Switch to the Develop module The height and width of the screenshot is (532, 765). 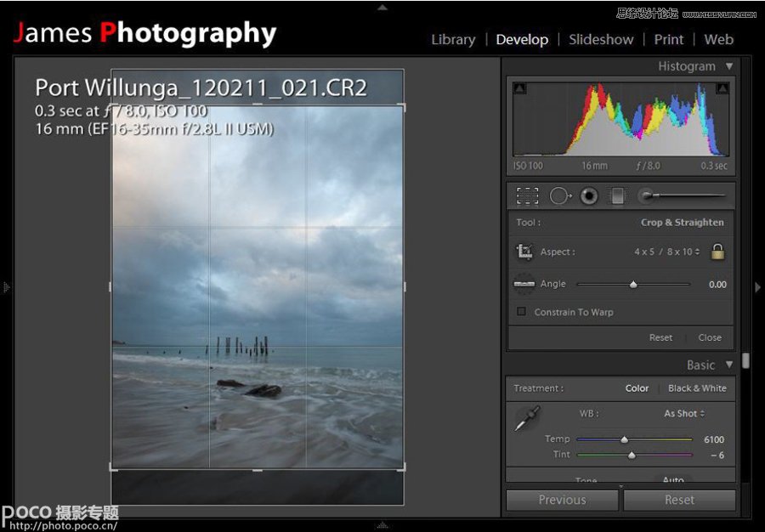(x=522, y=39)
